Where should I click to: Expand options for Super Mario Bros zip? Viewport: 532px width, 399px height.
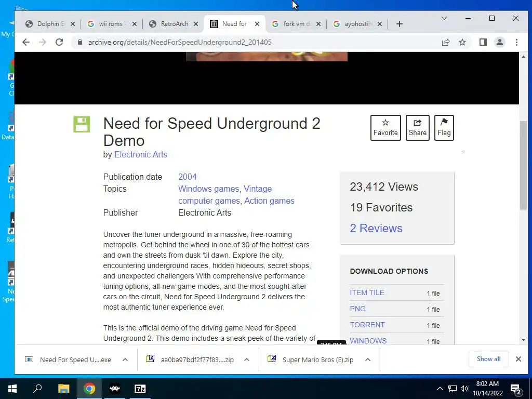click(x=368, y=360)
